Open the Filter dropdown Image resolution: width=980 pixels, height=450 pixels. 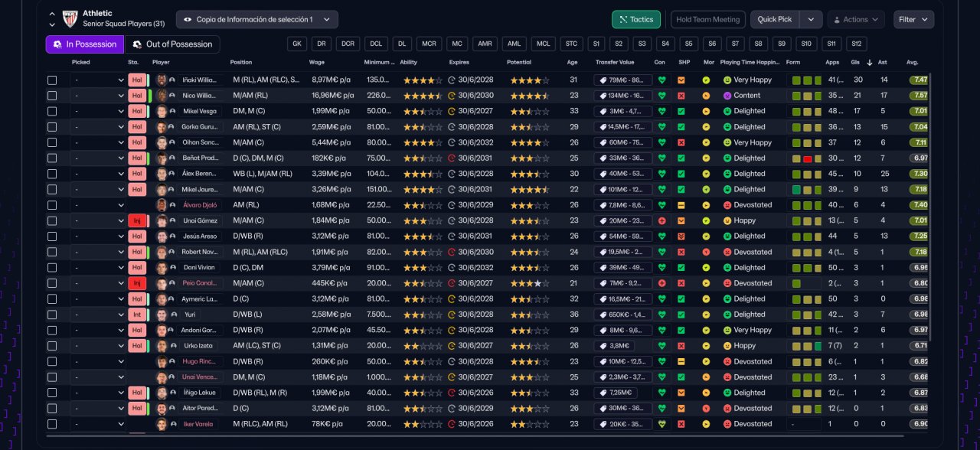[913, 19]
